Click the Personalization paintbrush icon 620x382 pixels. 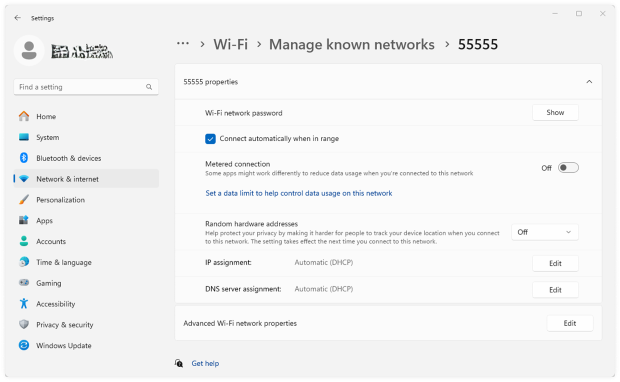tap(24, 200)
